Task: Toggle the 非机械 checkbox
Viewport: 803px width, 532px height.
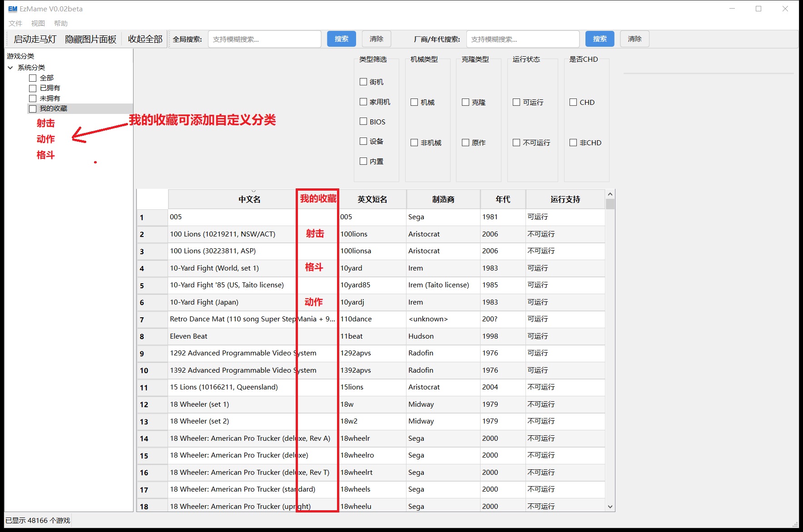Action: coord(414,143)
